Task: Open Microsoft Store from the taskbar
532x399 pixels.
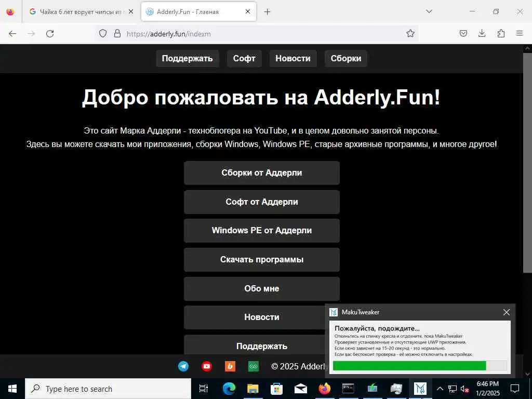Action: [276, 389]
